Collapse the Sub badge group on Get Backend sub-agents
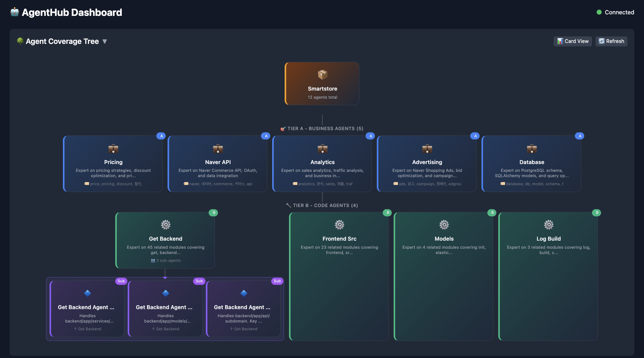This screenshot has width=644, height=358. pos(121,281)
